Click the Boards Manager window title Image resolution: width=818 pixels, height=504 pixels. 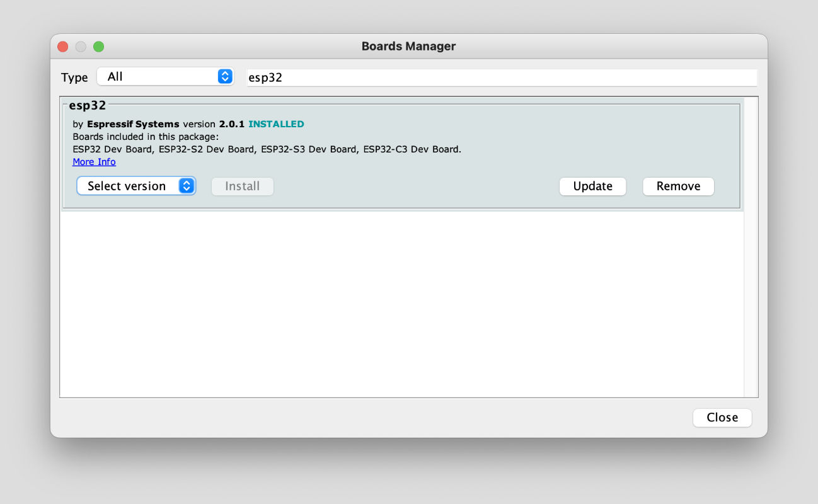pos(408,46)
